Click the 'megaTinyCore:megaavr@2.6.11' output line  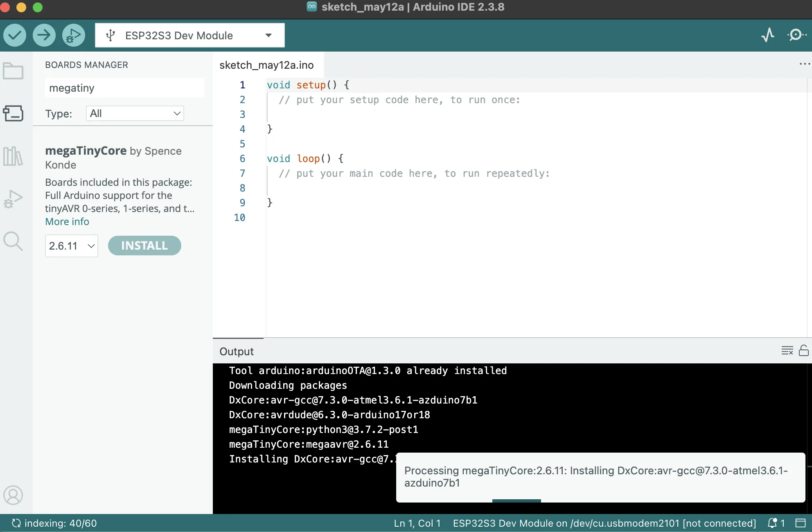(x=309, y=444)
